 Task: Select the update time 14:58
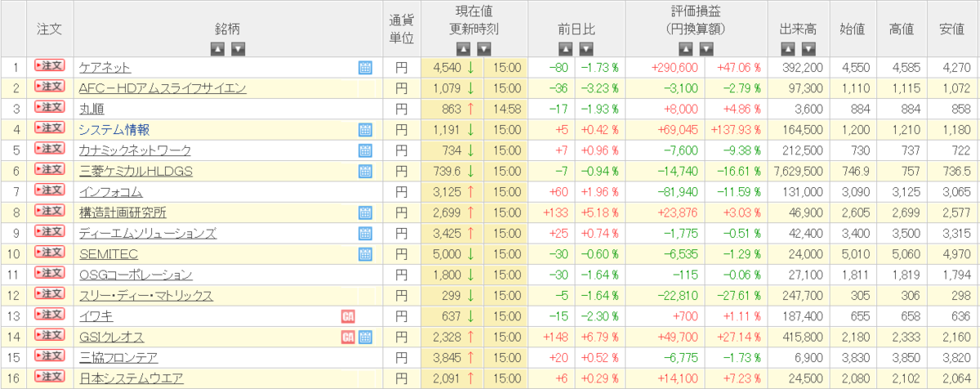coord(507,109)
